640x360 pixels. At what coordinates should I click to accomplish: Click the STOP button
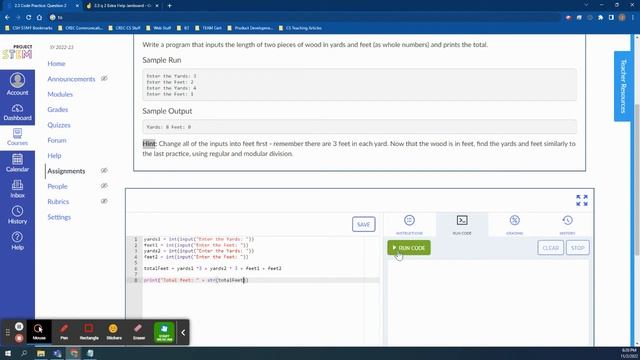[x=578, y=248]
